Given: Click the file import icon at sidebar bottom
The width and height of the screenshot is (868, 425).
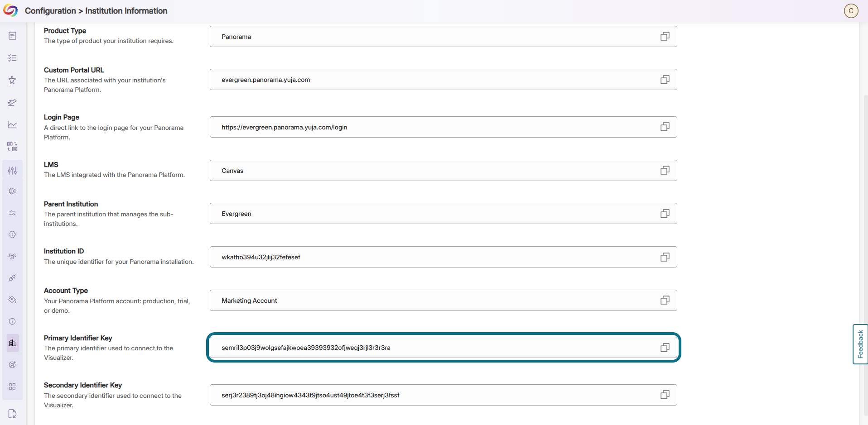Looking at the screenshot, I should coord(12,414).
